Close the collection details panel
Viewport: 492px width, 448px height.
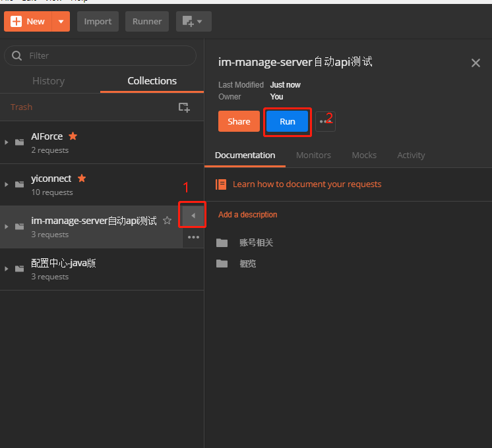[x=476, y=63]
